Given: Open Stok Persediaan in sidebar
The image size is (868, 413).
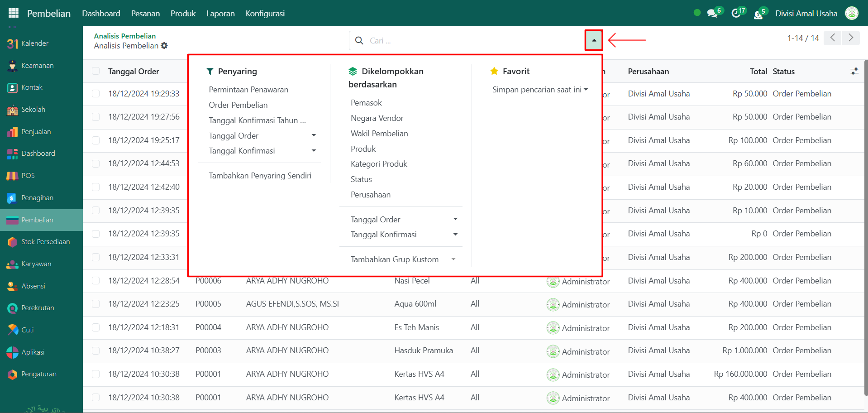Looking at the screenshot, I should (45, 242).
